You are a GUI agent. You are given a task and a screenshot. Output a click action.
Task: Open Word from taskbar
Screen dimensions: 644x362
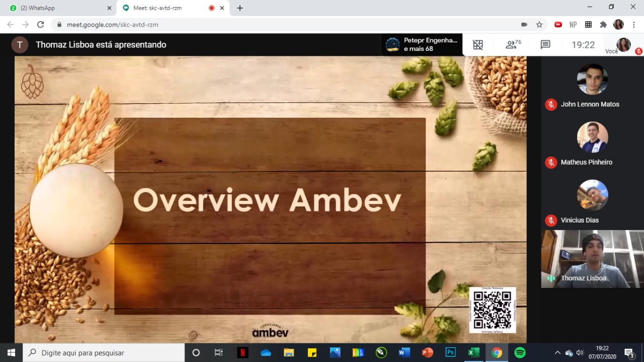point(404,352)
